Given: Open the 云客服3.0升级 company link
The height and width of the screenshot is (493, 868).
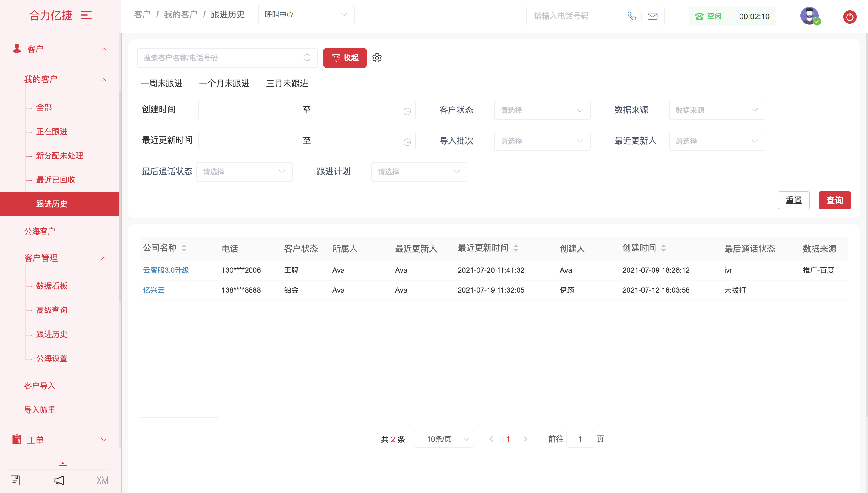Looking at the screenshot, I should pos(166,270).
